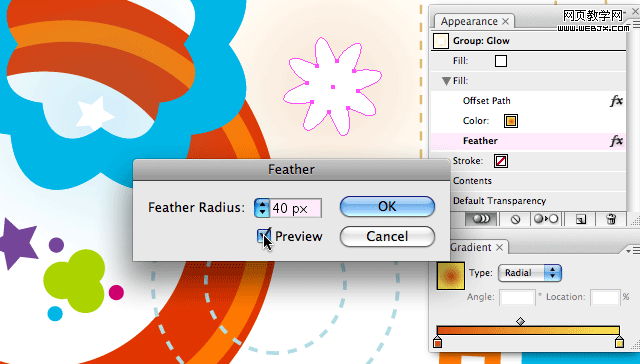
Task: Collapse the second Fill disclosure triangle
Action: 446,81
